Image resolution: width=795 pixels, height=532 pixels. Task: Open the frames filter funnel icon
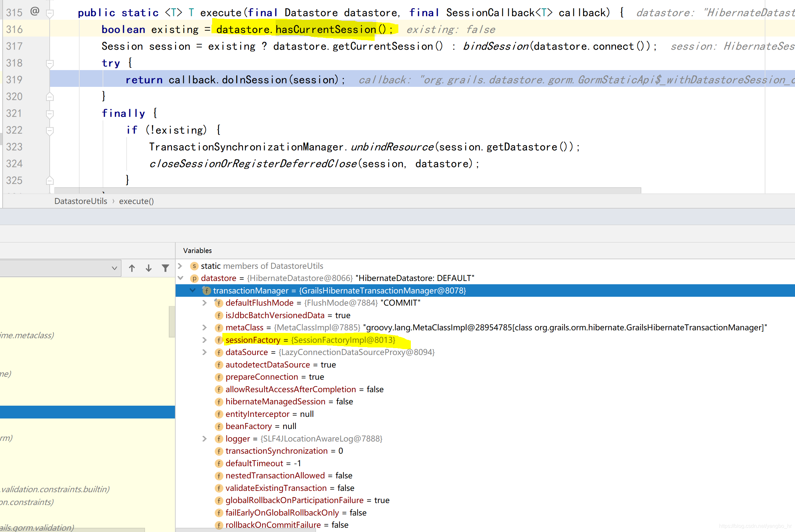click(165, 268)
